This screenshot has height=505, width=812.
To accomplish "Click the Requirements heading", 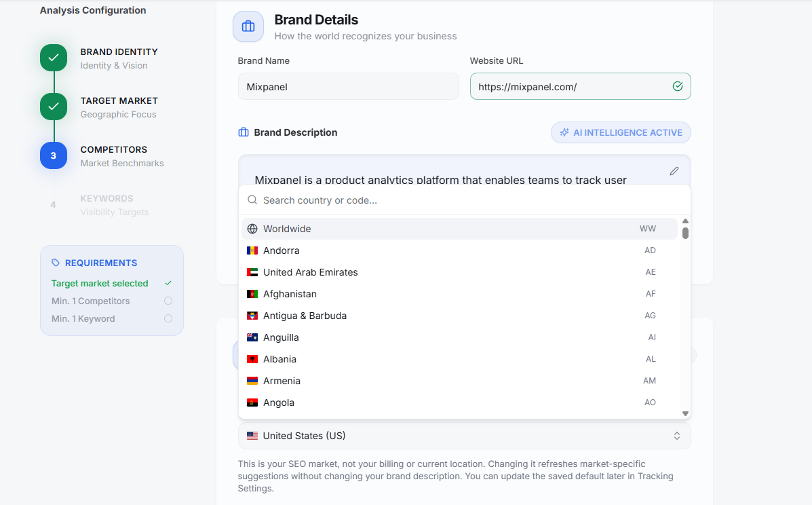I will tap(101, 263).
